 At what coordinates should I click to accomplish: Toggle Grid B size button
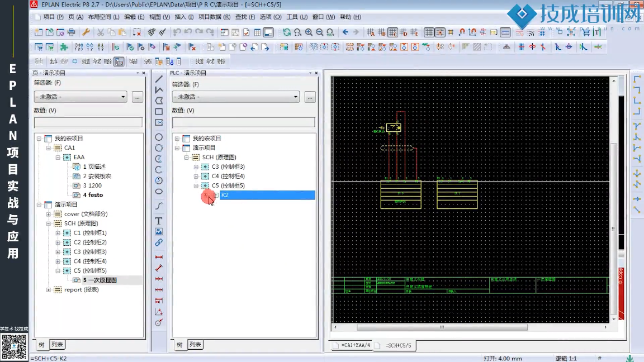382,32
